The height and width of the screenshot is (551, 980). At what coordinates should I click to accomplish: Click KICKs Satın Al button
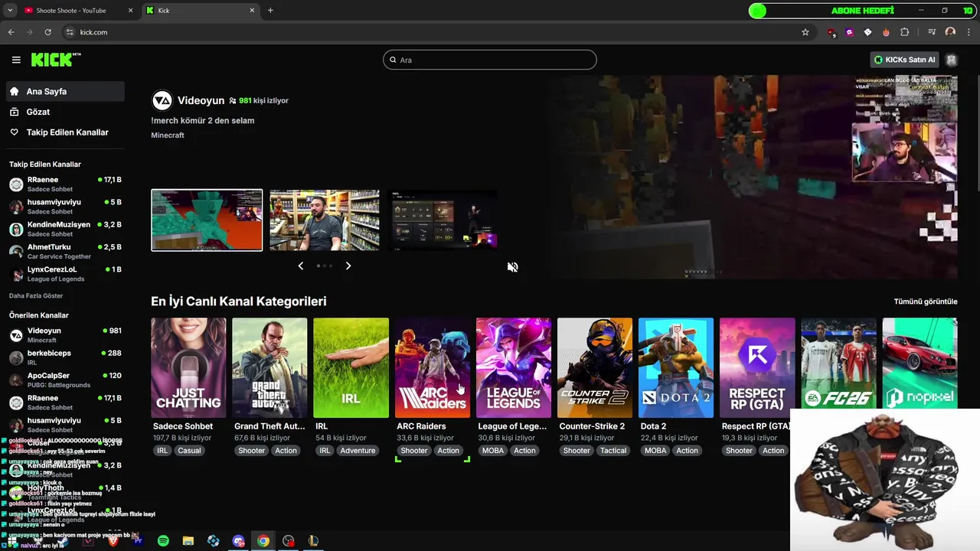point(905,60)
